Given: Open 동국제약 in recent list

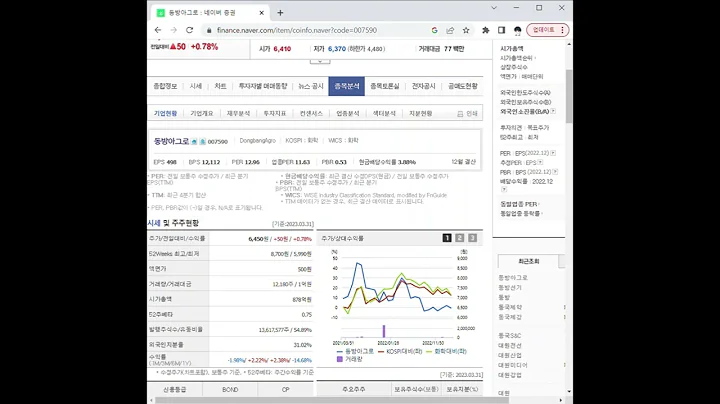Looking at the screenshot, I should pyautogui.click(x=510, y=307).
